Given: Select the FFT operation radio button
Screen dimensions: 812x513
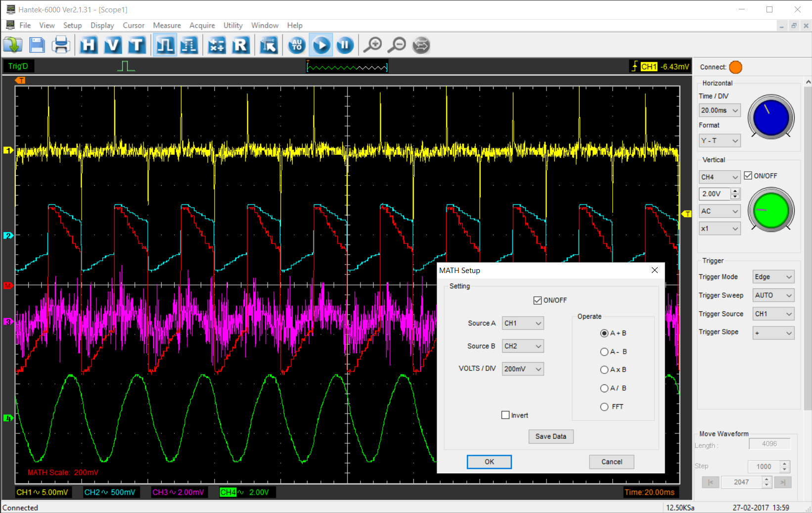Looking at the screenshot, I should pyautogui.click(x=604, y=407).
